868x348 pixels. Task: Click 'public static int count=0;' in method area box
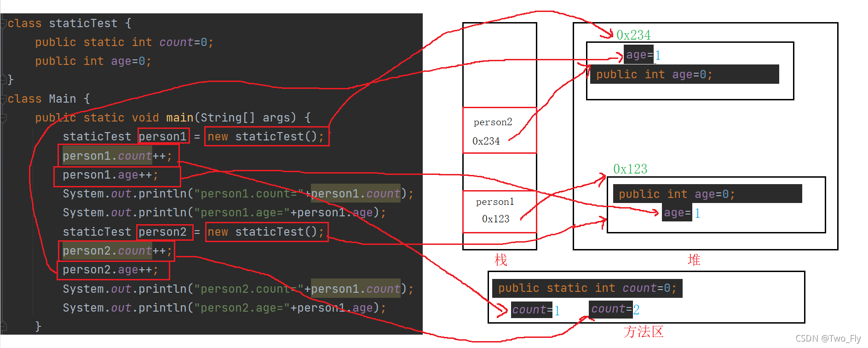[x=587, y=288]
